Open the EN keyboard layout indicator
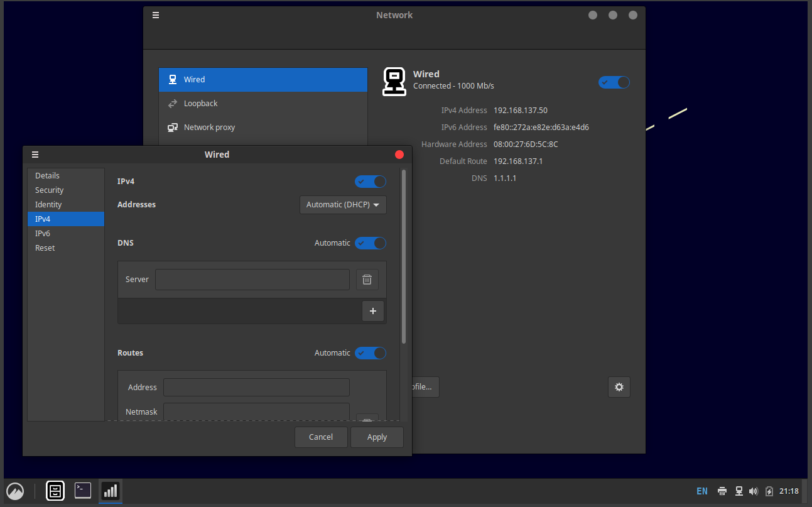The image size is (812, 507). (701, 491)
